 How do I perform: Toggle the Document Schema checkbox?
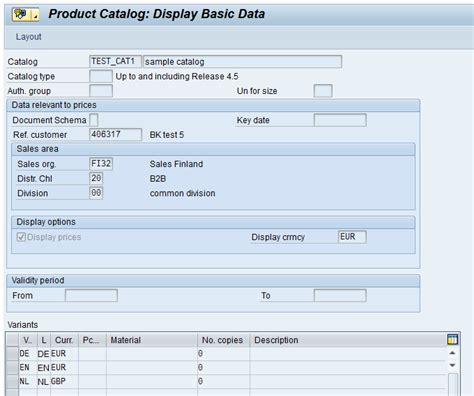click(x=94, y=120)
